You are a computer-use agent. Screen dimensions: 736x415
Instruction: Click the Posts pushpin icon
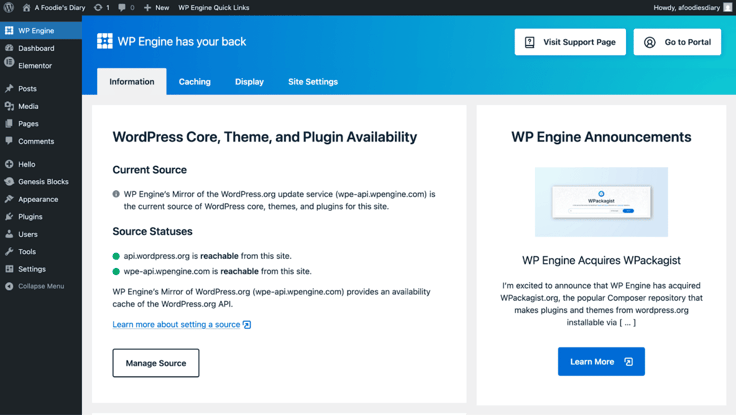9,88
